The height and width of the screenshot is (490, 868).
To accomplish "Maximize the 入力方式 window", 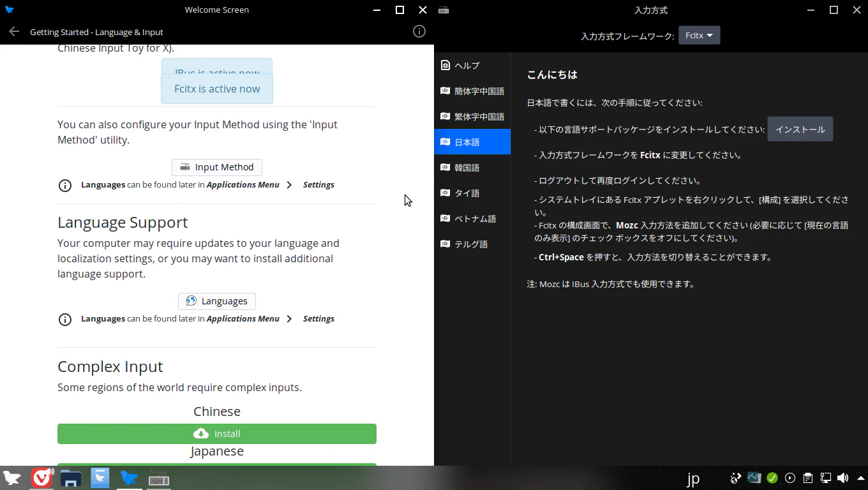I will [x=834, y=10].
